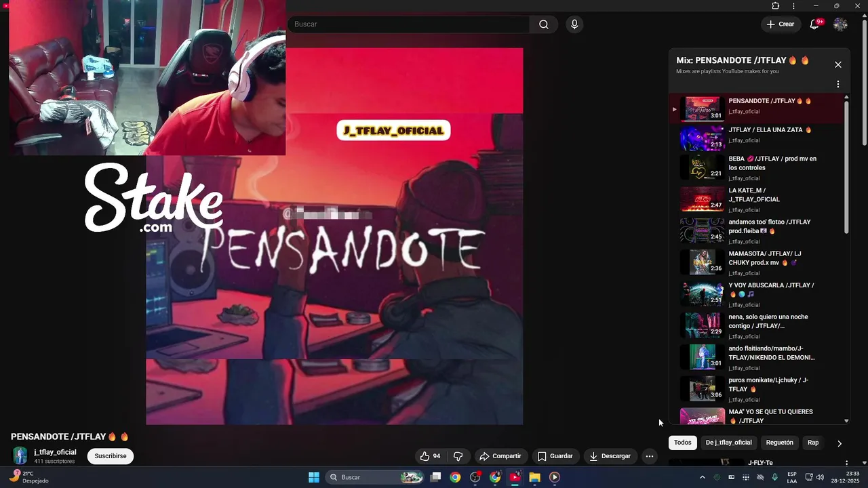This screenshot has width=868, height=488.
Task: Activate voice search microphone
Action: [x=574, y=24]
